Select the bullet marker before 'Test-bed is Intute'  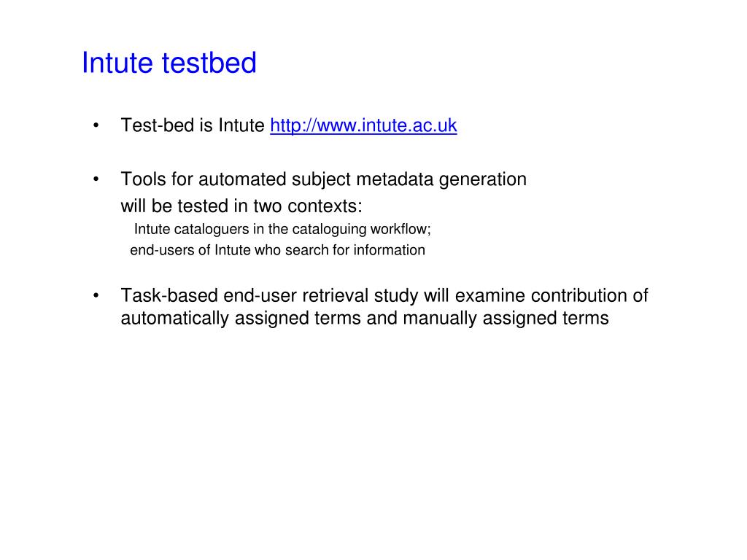96,125
